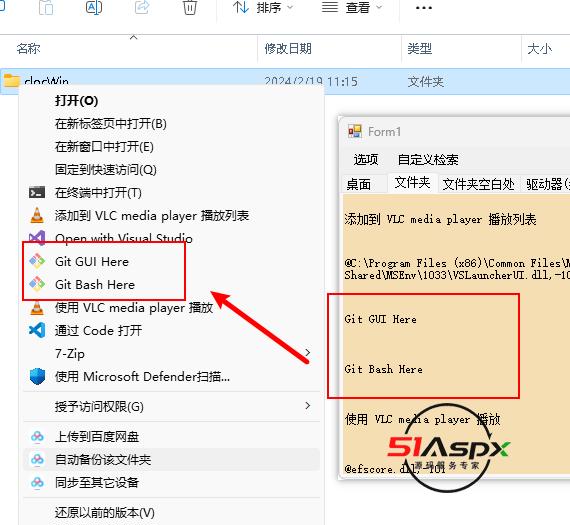570x525 pixels.
Task: Select 使用 VLC media player 播放 in Form1 list
Action: coord(422,419)
